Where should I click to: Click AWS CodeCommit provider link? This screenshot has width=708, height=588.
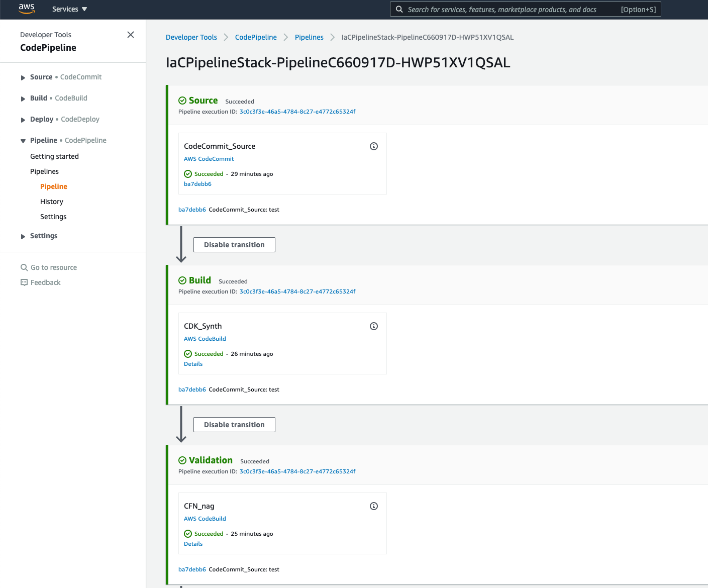tap(209, 159)
